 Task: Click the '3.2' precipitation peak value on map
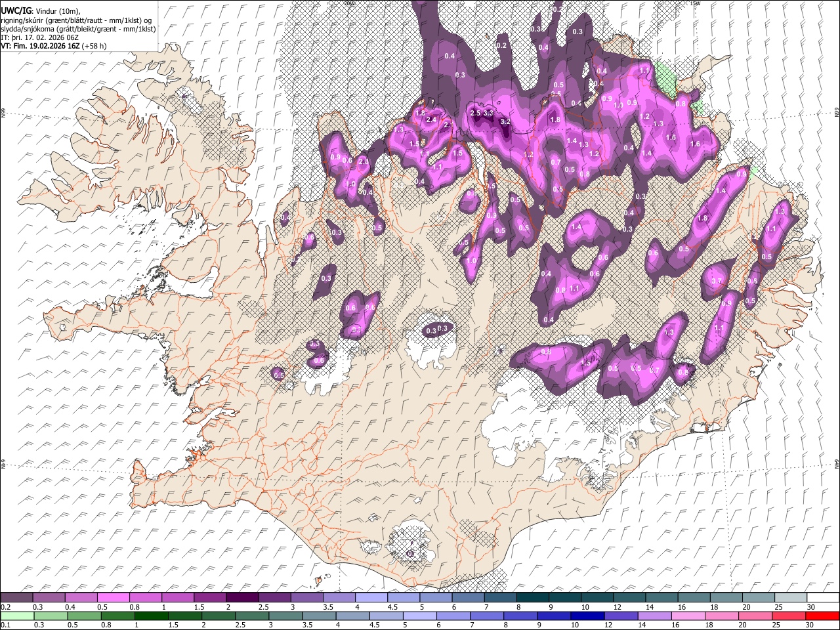[505, 121]
